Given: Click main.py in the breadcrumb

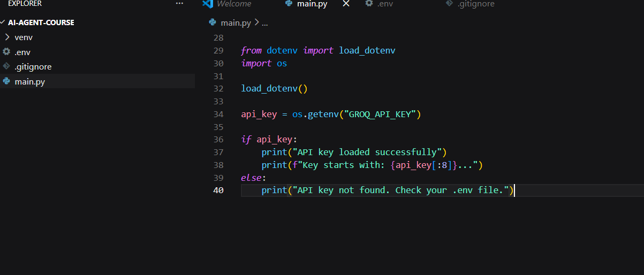Looking at the screenshot, I should pyautogui.click(x=236, y=22).
